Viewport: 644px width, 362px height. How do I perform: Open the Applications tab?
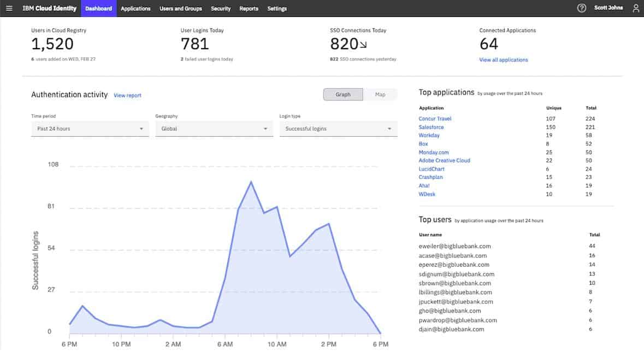(x=135, y=8)
